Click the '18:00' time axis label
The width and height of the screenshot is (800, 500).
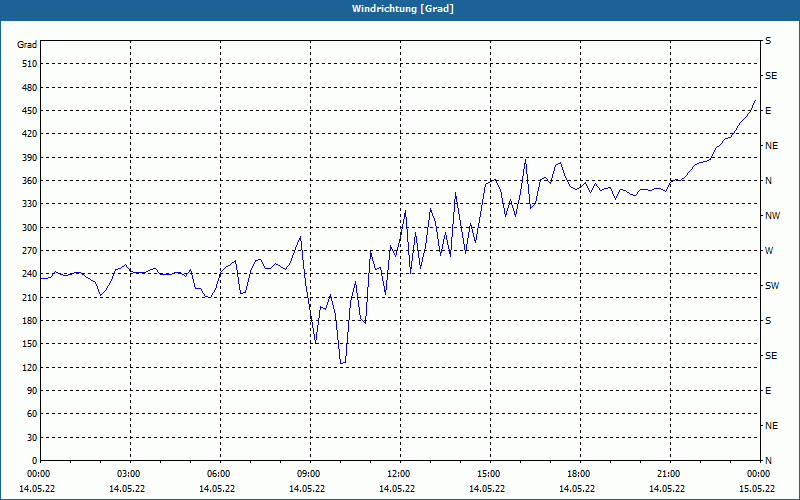coord(580,474)
